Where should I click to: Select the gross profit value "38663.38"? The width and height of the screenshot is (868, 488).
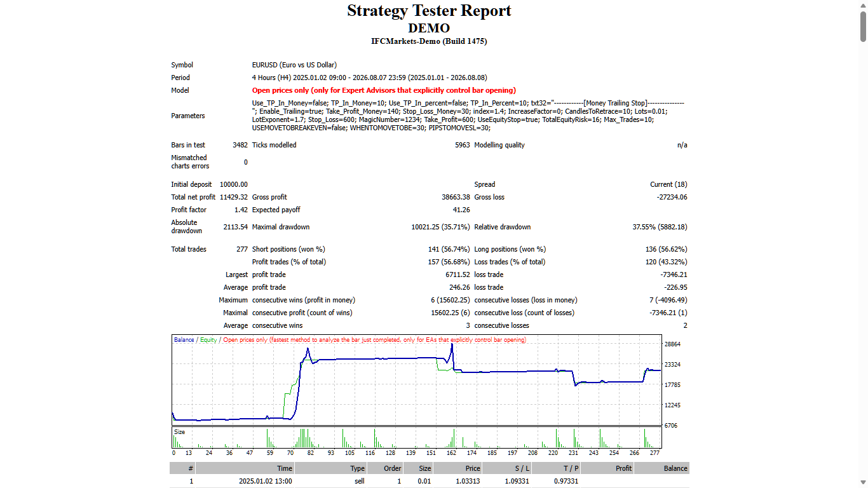click(x=456, y=197)
